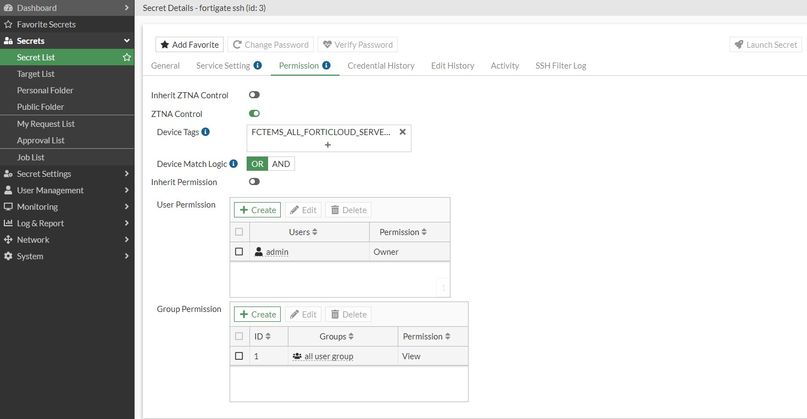Open the SSH Filter Log tab
The image size is (807, 419).
click(x=560, y=66)
